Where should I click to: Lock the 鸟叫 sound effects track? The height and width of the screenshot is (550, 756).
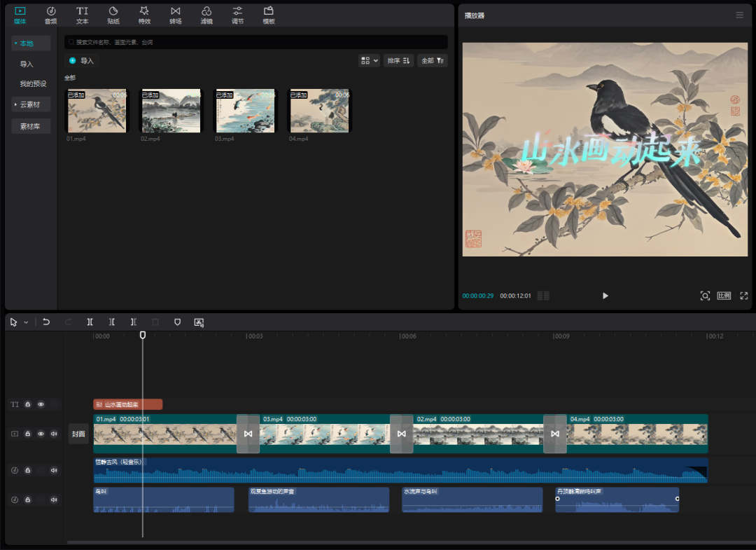click(x=28, y=500)
